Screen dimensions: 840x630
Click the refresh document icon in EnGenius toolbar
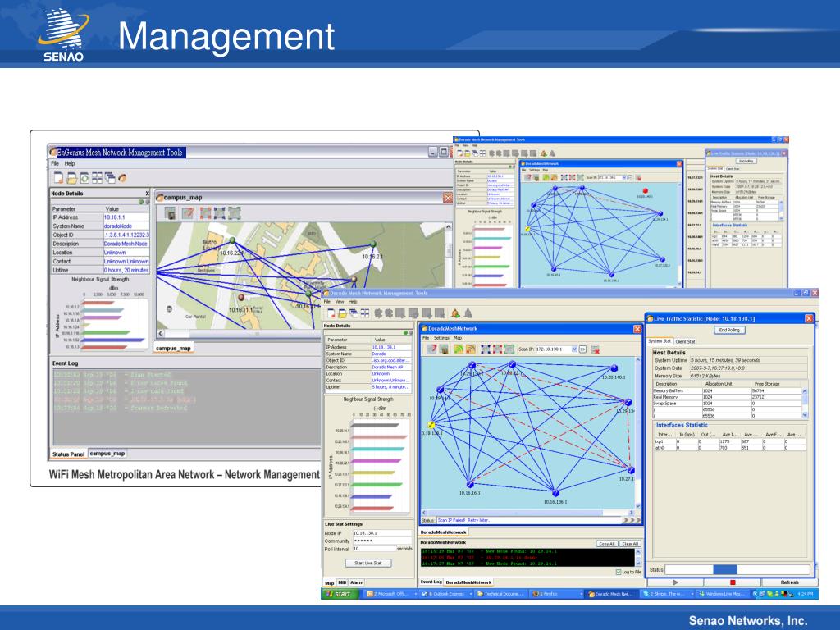coord(84,178)
